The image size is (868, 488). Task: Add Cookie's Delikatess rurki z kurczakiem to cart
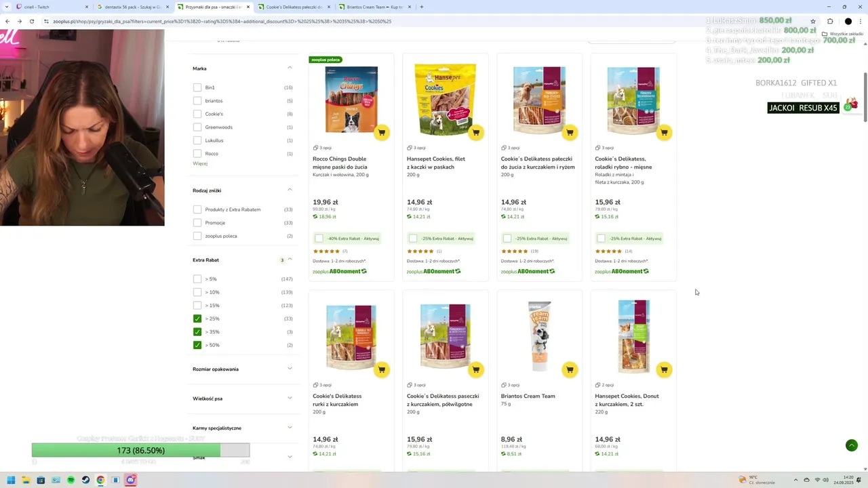pos(381,369)
